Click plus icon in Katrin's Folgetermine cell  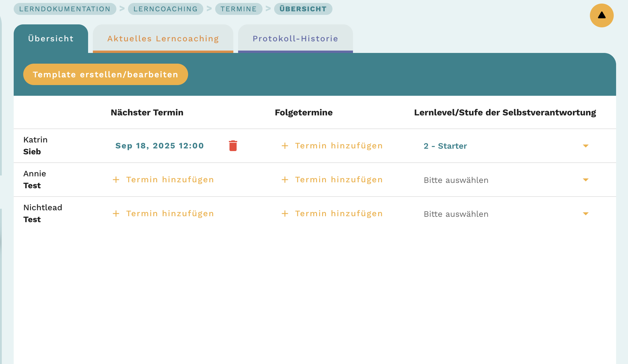(x=285, y=146)
